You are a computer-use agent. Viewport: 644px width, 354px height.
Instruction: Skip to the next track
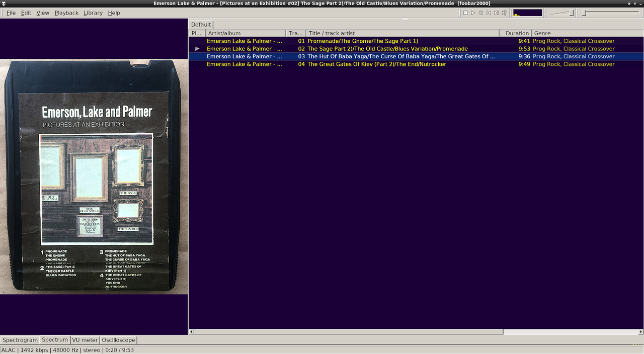click(x=496, y=13)
